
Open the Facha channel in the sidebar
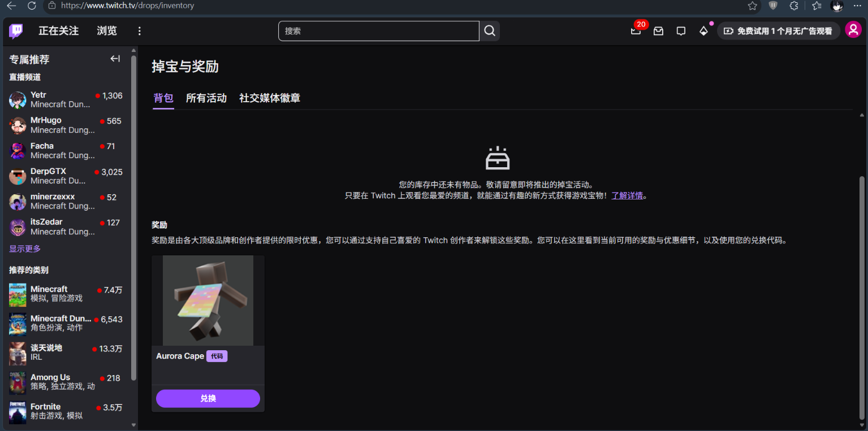point(66,151)
